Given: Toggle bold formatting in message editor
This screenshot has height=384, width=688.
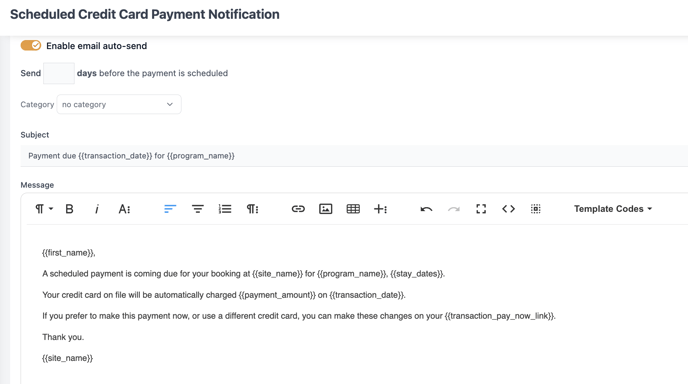Looking at the screenshot, I should 69,209.
